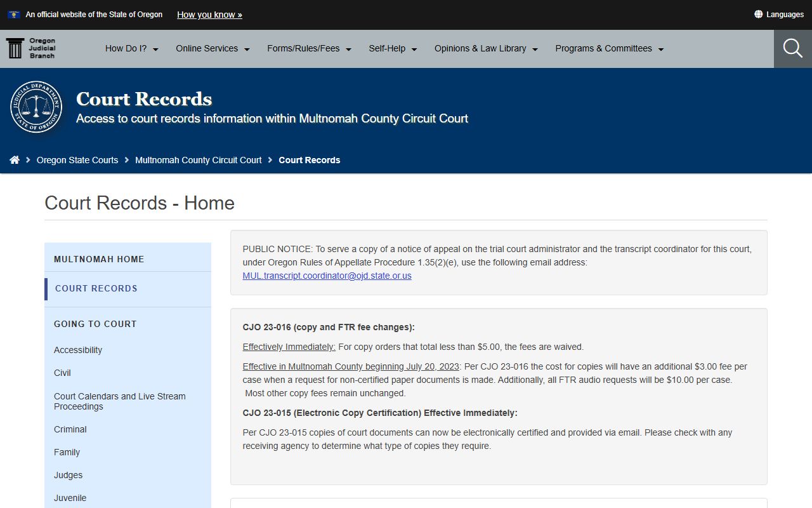The height and width of the screenshot is (508, 812).
Task: Click the home icon in breadcrumb
Action: click(15, 160)
